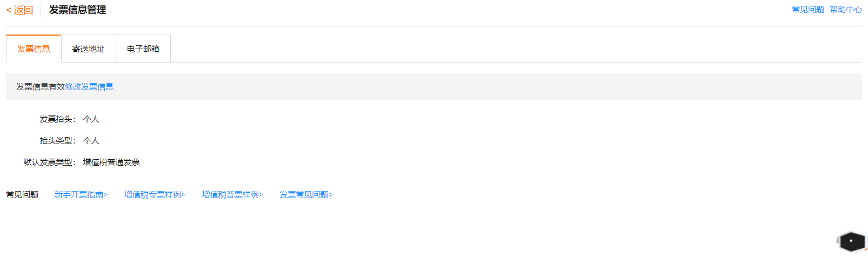Image resolution: width=868 pixels, height=279 pixels.
Task: Click the 个人 value beside 发票抬头
Action: tap(91, 119)
